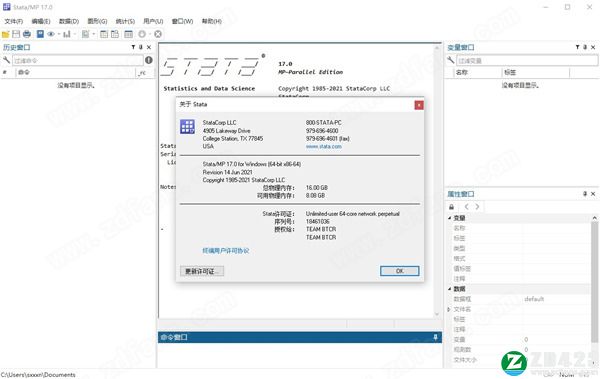Click the 标签 column header in variables window
Image resolution: width=600 pixels, height=379 pixels.
(536, 72)
